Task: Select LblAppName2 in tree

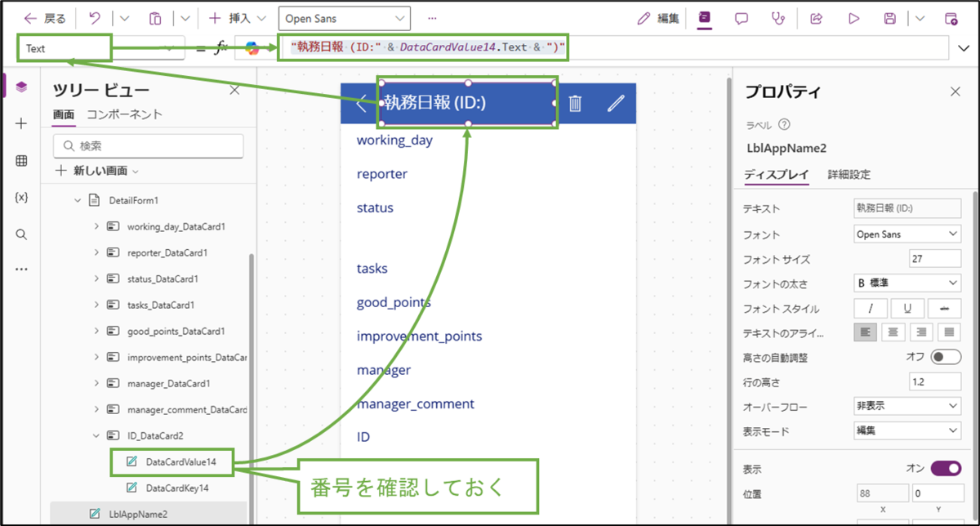Action: point(138,514)
